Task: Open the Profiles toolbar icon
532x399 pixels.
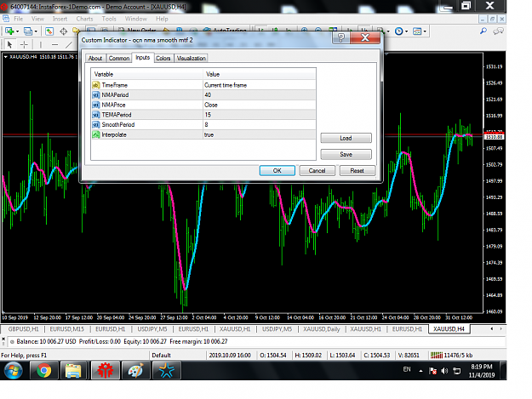Action: pyautogui.click(x=28, y=31)
